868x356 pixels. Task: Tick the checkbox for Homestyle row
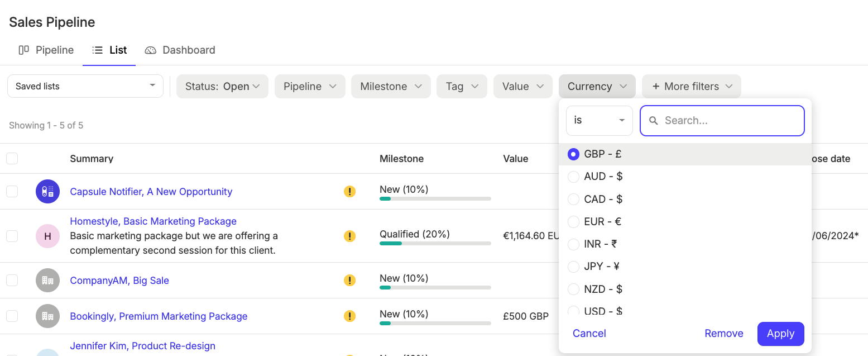pos(12,236)
